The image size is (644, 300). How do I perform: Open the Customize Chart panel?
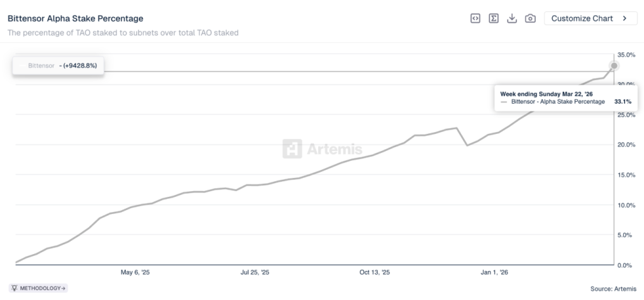(582, 18)
